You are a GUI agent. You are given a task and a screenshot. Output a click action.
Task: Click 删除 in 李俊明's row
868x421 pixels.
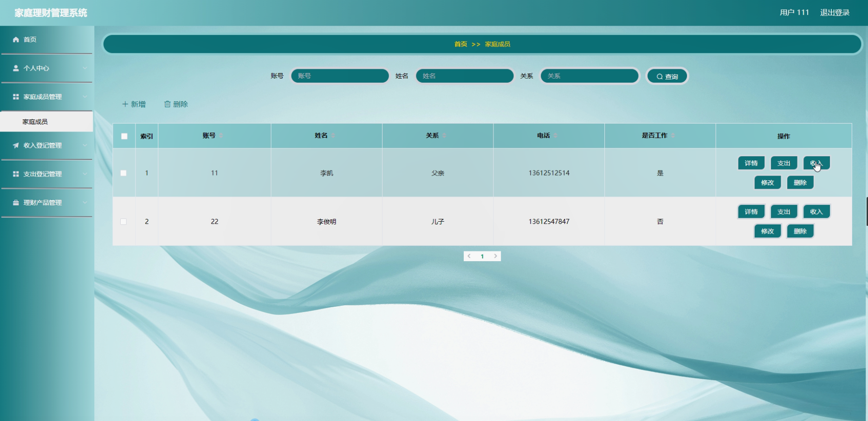pyautogui.click(x=800, y=231)
